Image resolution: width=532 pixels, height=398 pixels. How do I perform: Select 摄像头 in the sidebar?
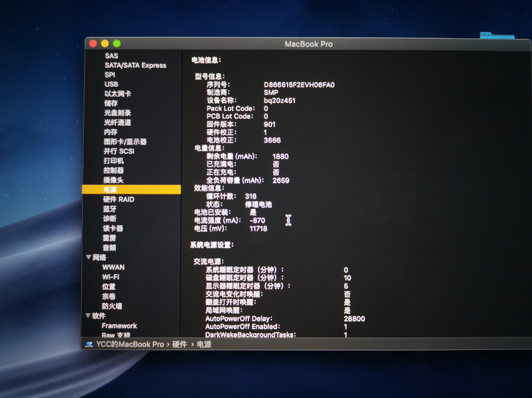click(x=113, y=180)
